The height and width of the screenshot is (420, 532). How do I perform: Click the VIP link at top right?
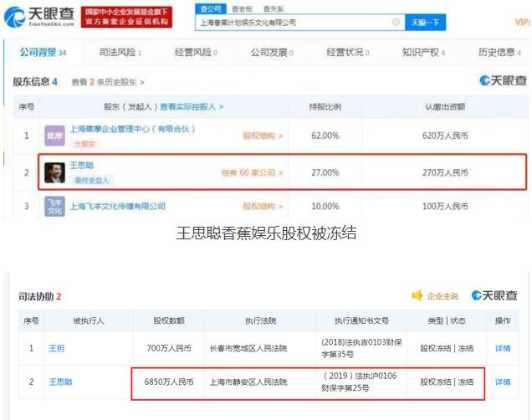pyautogui.click(x=523, y=23)
